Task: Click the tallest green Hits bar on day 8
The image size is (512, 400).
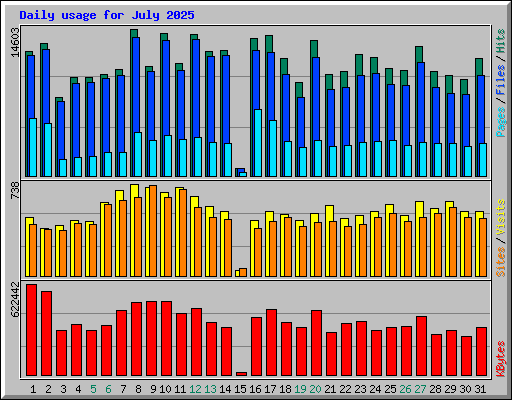Action: pyautogui.click(x=134, y=33)
